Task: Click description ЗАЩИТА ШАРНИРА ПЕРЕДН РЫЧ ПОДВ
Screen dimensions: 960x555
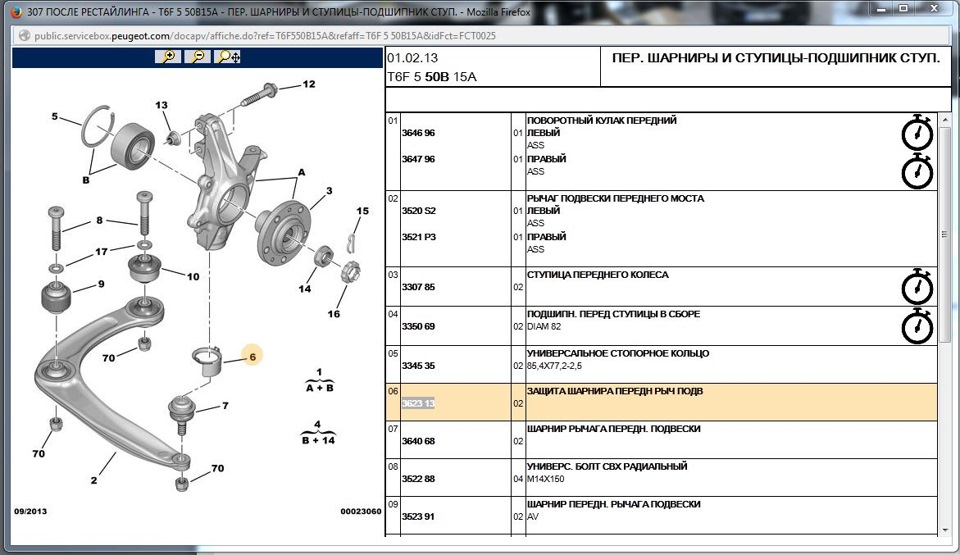Action: [x=615, y=391]
